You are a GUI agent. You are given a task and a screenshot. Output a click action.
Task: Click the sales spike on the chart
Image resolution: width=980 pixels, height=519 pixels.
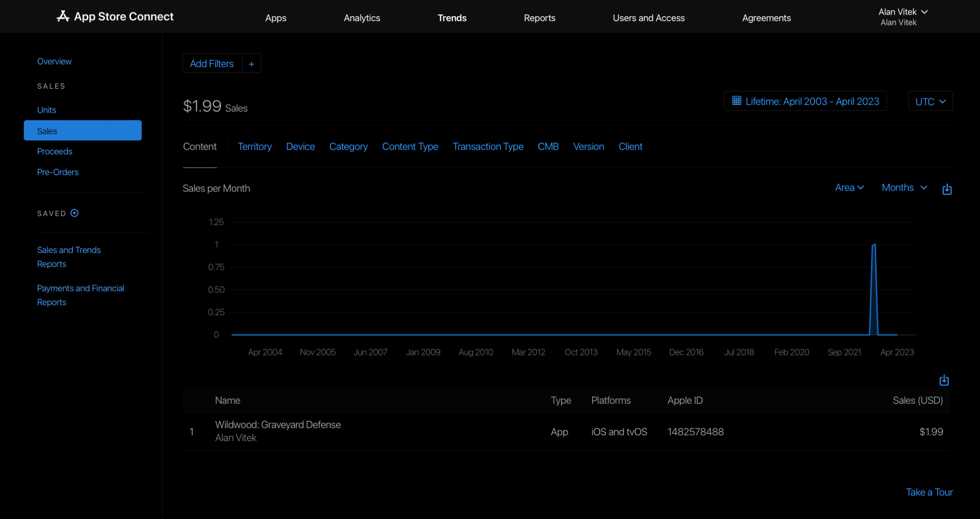[874, 289]
